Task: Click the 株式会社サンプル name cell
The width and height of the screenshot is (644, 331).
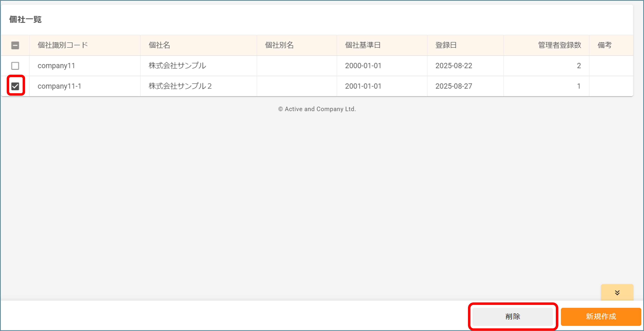Action: tap(177, 66)
